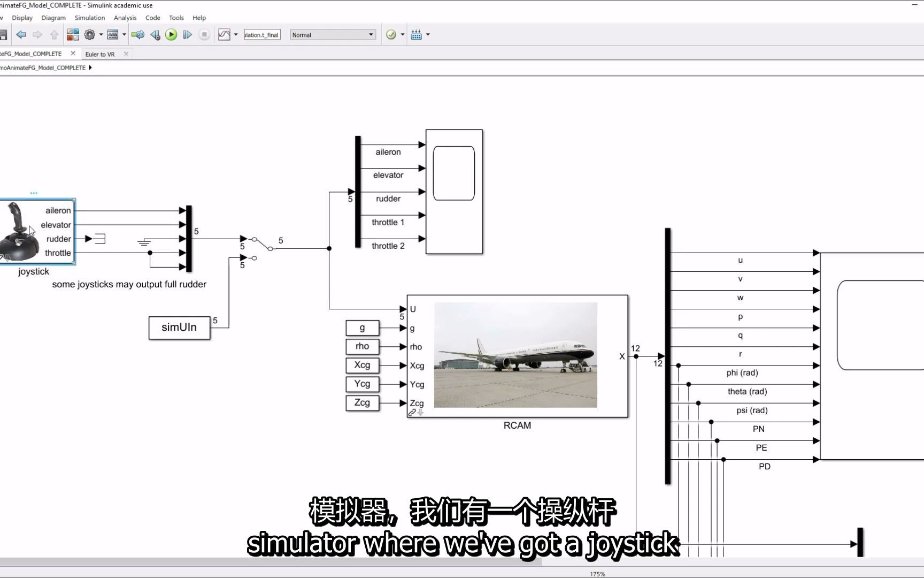The width and height of the screenshot is (924, 578).
Task: Open Model Configuration Parameters gear icon
Action: click(x=89, y=35)
